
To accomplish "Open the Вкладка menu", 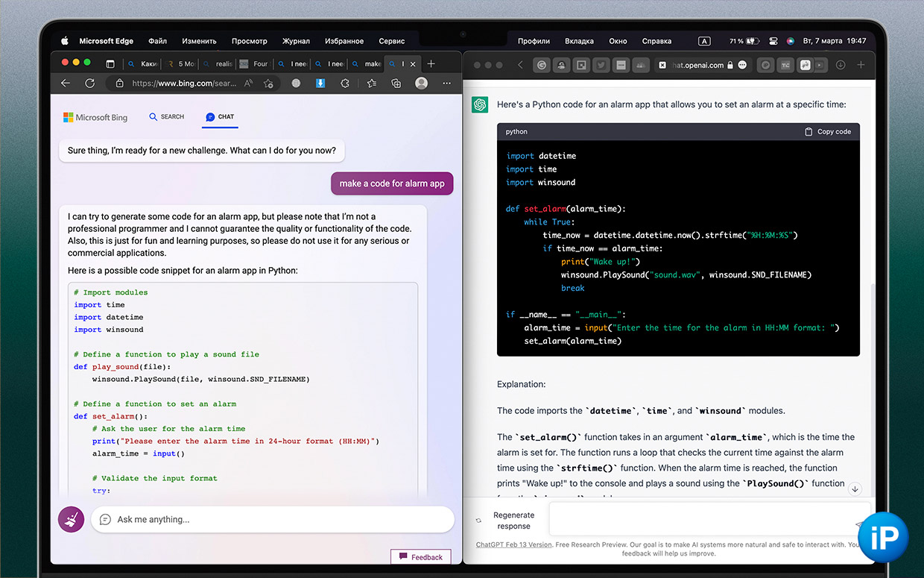I will pos(579,41).
